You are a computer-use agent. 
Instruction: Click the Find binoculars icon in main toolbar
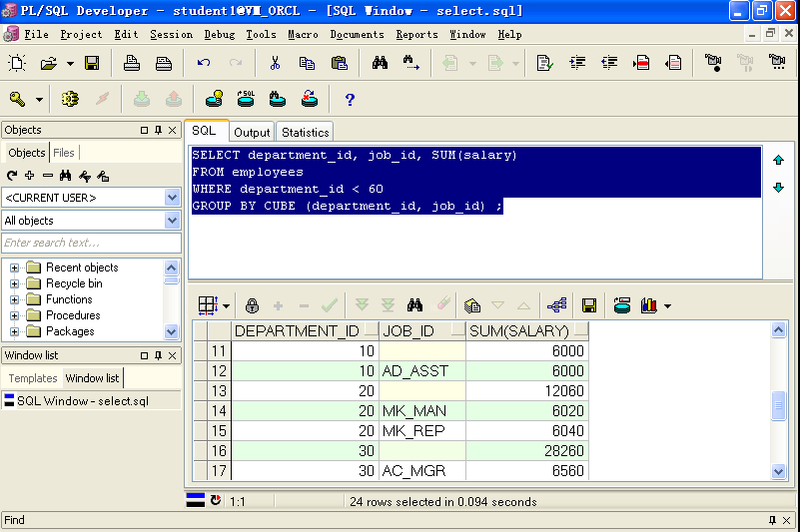pos(380,64)
